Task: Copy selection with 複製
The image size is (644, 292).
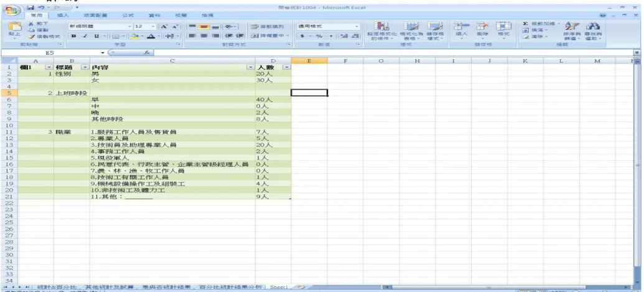Action: click(39, 31)
